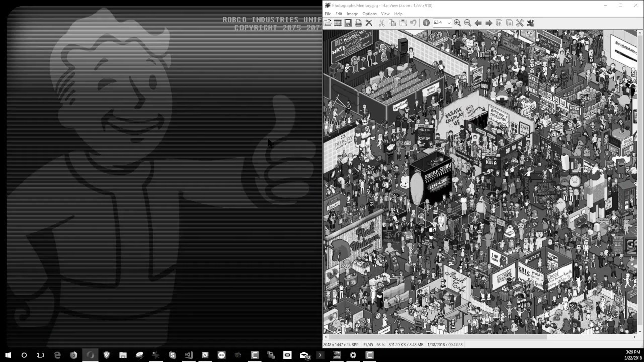Click the IrfanView title bar icon
644x362 pixels.
coord(327,5)
